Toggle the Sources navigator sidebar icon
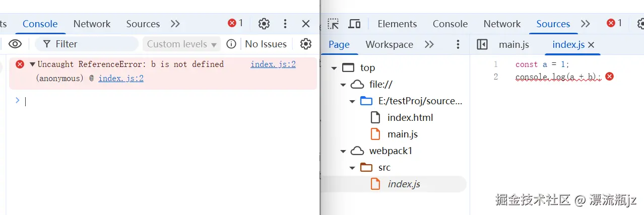 click(482, 44)
